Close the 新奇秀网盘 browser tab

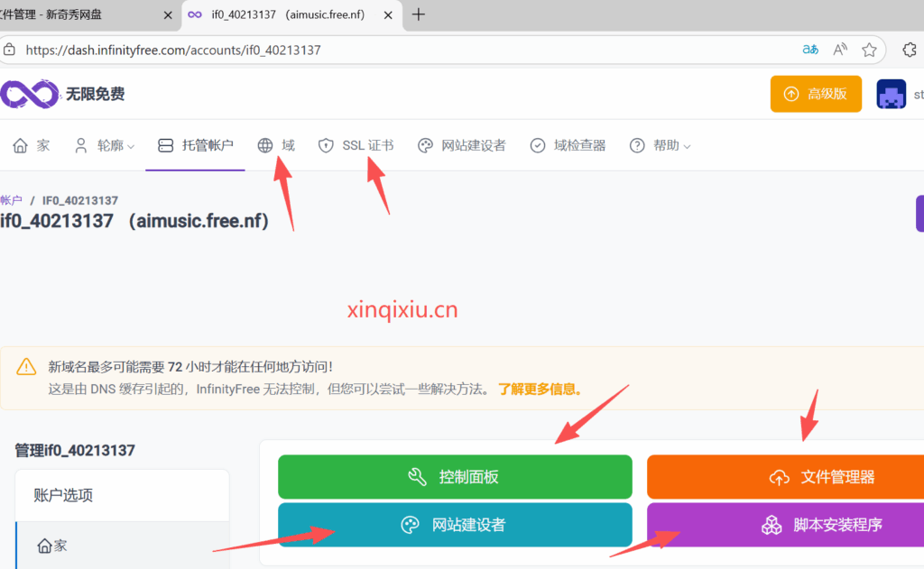(x=168, y=15)
